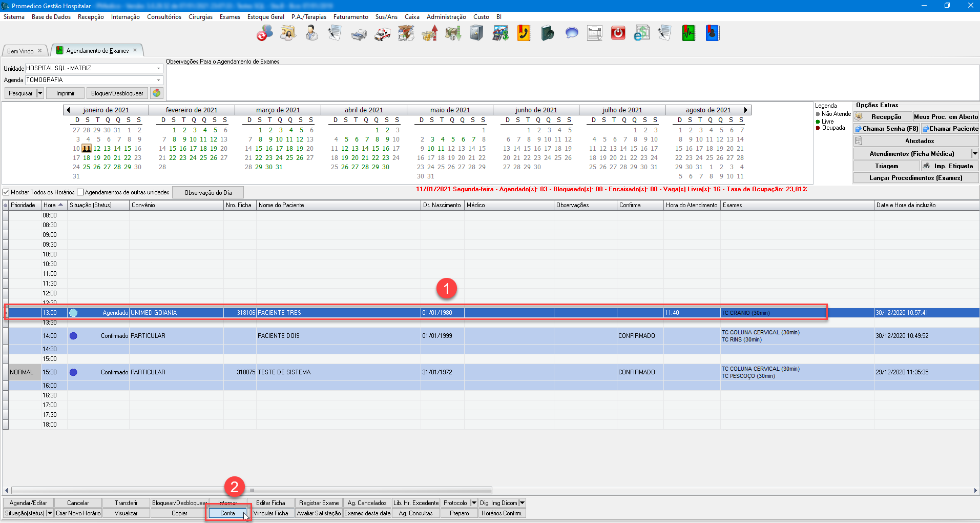Viewport: 980px width, 523px height.
Task: Open the doctor icon in the toolbar
Action: [x=311, y=34]
